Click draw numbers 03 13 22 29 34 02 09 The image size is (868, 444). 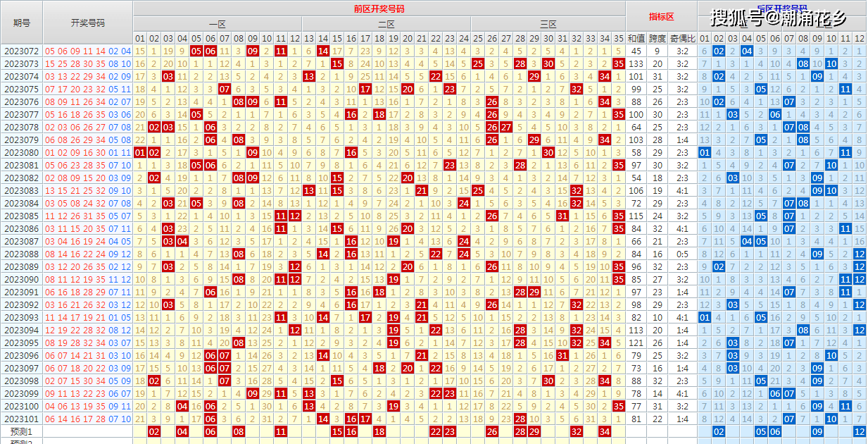88,76
